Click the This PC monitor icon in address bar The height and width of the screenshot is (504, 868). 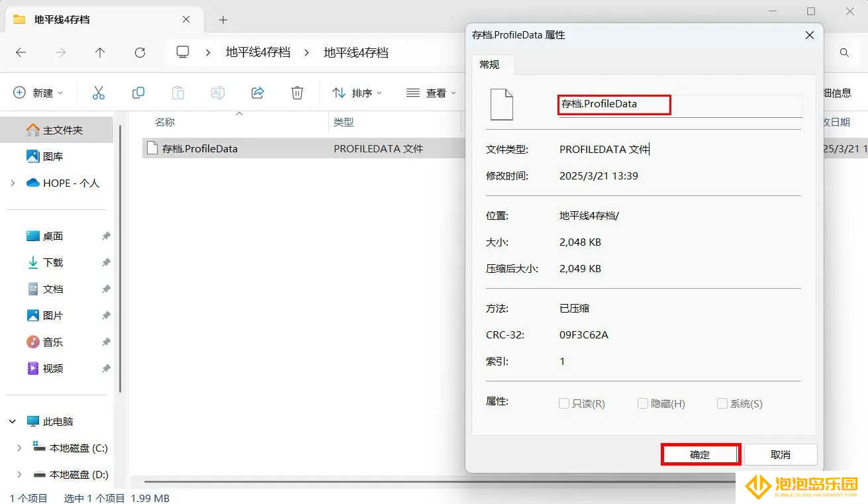[183, 52]
